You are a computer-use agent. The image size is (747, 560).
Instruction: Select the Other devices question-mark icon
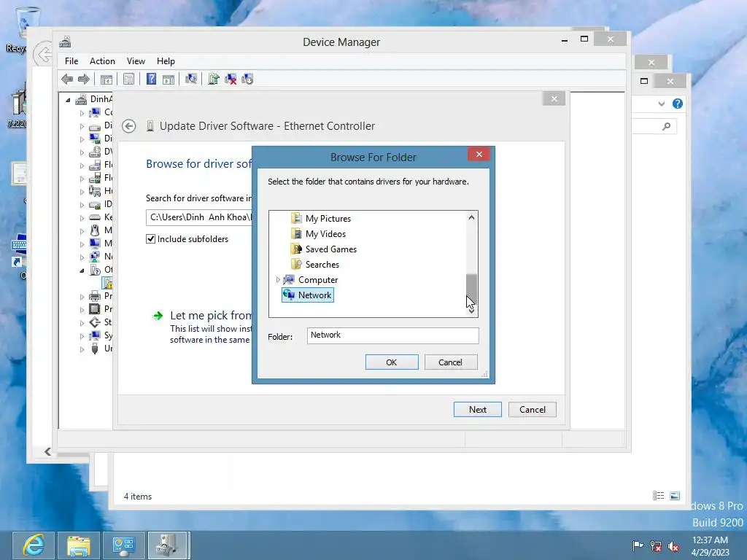95,270
